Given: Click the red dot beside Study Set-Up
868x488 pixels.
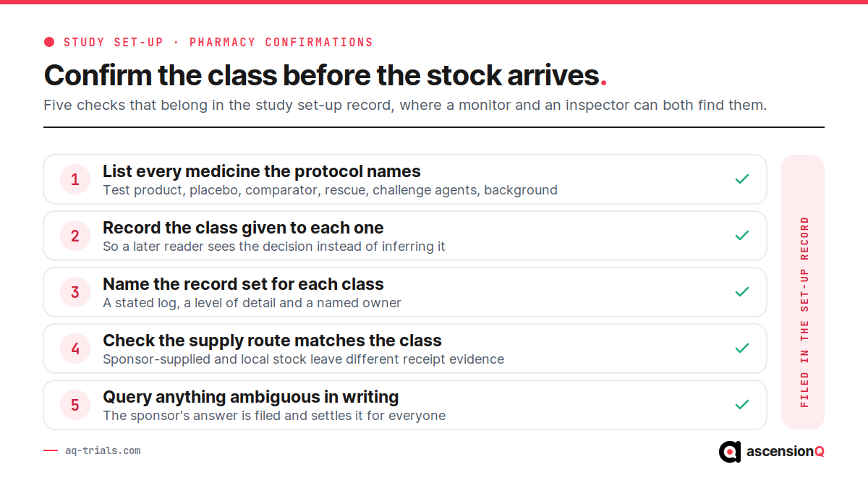Looking at the screenshot, I should [x=49, y=42].
